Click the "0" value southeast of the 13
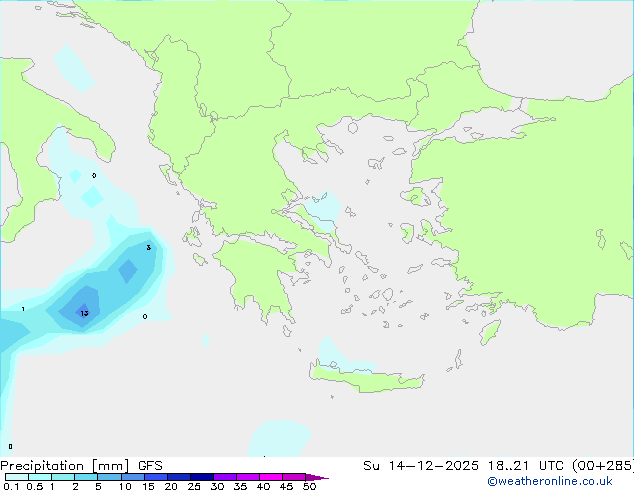 [145, 317]
